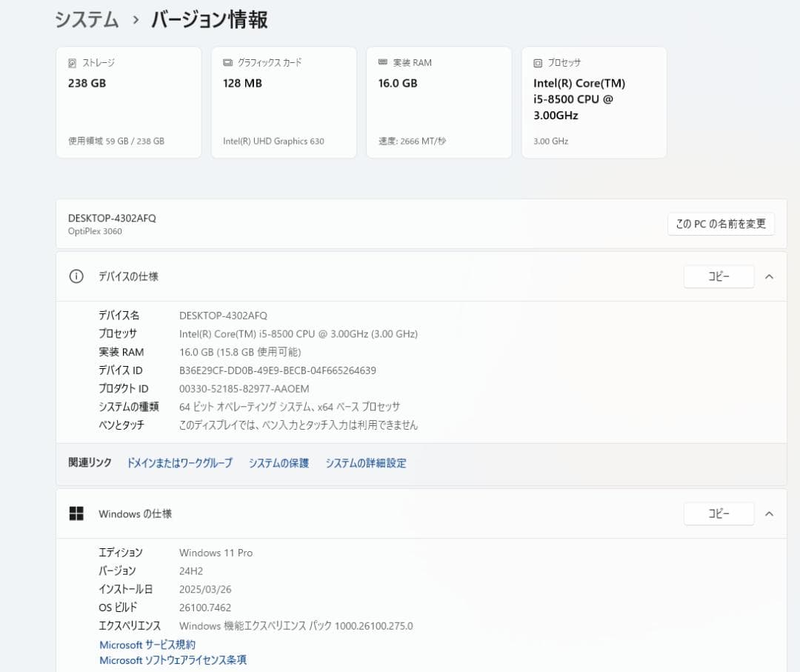Click edition value Windows 11 Pro
This screenshot has width=800, height=672.
[x=216, y=553]
